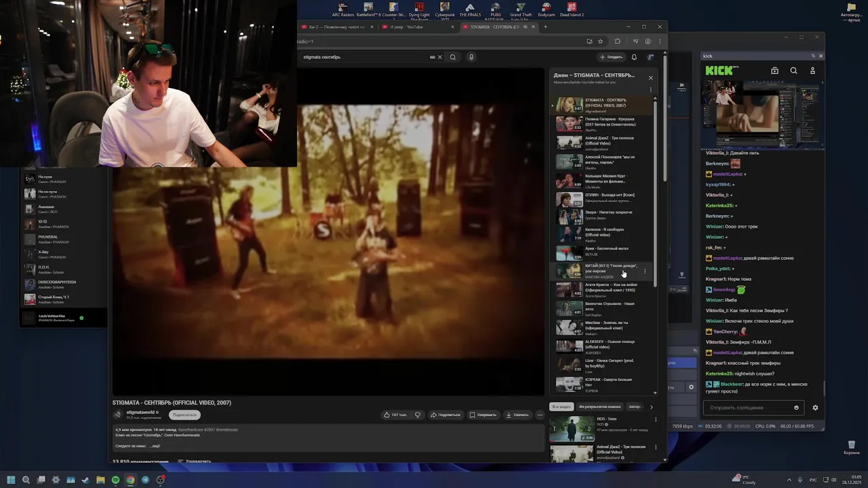
Task: Dislike the video with thumbs down
Action: 418,415
